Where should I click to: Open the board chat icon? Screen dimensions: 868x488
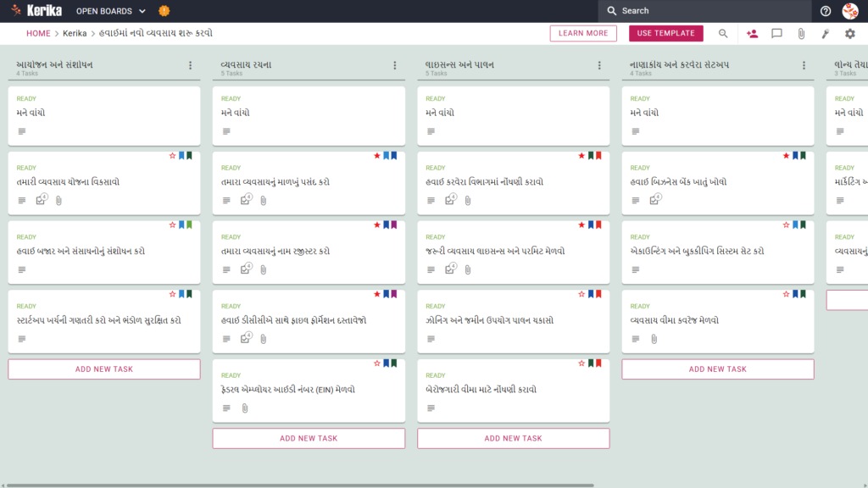click(x=776, y=34)
